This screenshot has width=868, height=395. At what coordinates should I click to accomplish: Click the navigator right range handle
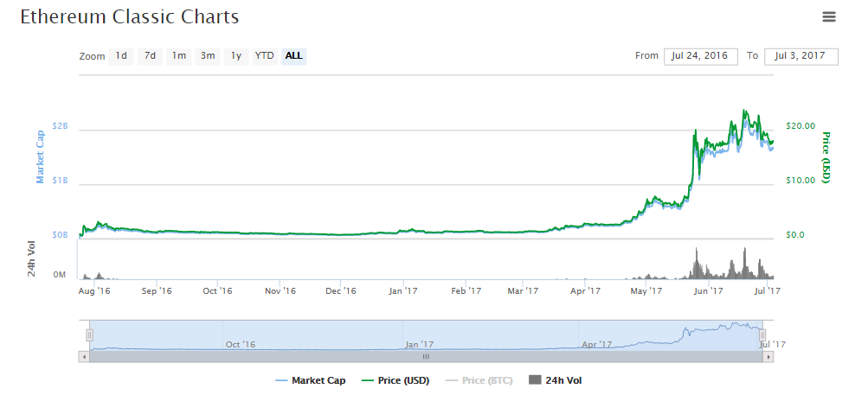tap(762, 334)
